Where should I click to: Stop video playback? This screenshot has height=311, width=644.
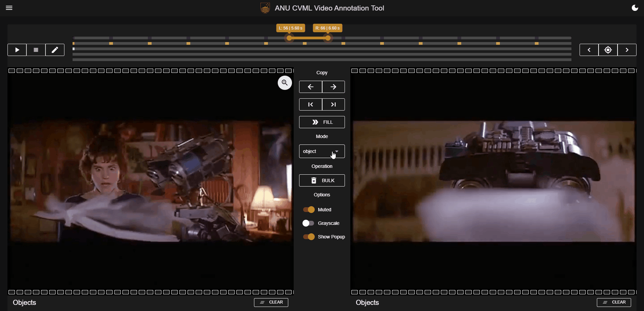pos(36,50)
